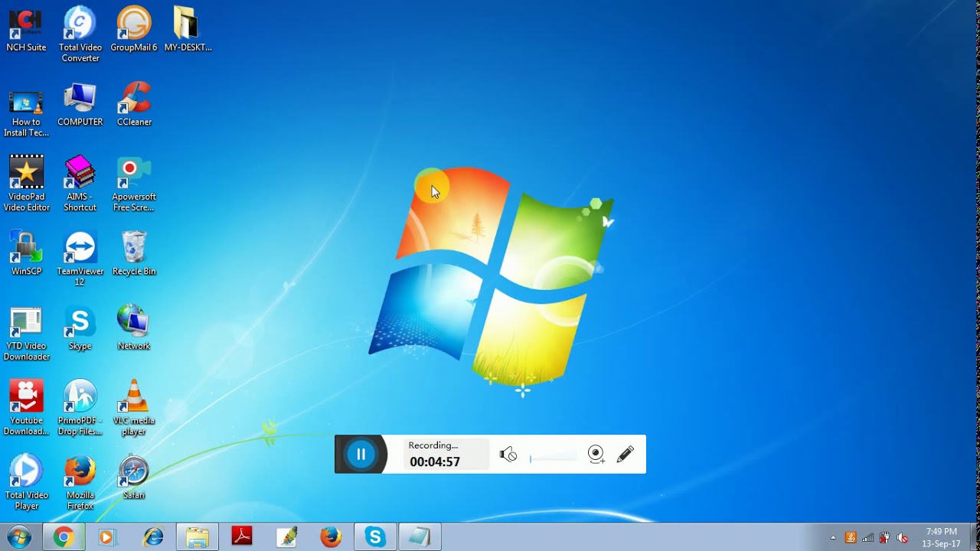Open the PrimoPDF Drop Files shortcut

coord(80,408)
